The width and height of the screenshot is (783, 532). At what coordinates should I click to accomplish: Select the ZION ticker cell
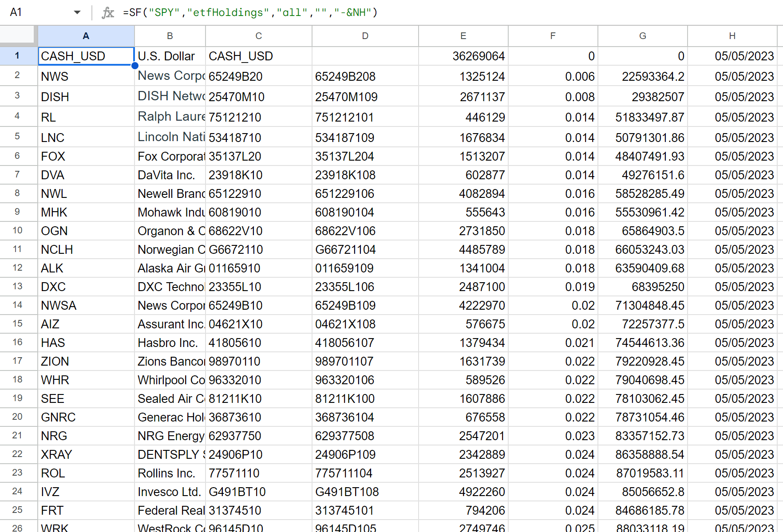86,361
